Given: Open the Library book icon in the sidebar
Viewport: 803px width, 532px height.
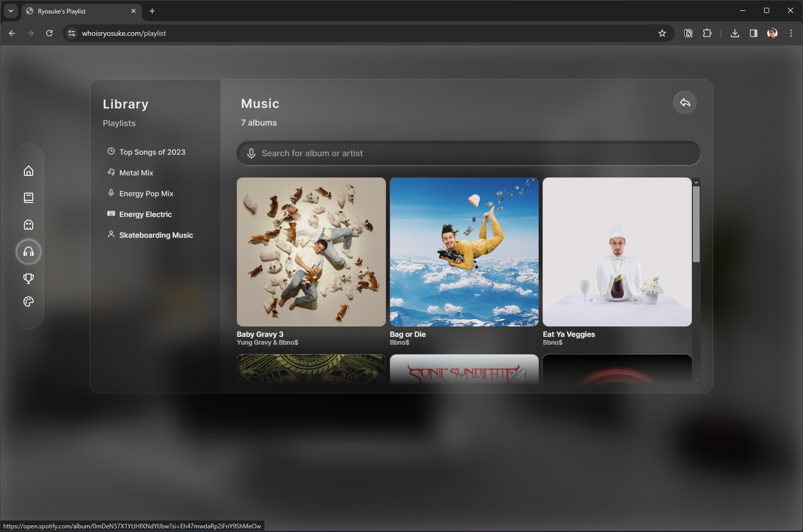Looking at the screenshot, I should click(x=29, y=197).
